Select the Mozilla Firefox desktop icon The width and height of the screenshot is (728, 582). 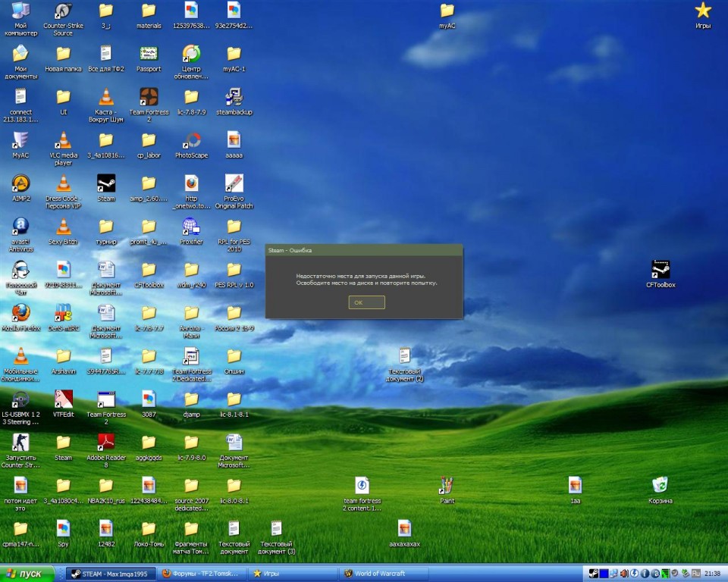point(20,318)
